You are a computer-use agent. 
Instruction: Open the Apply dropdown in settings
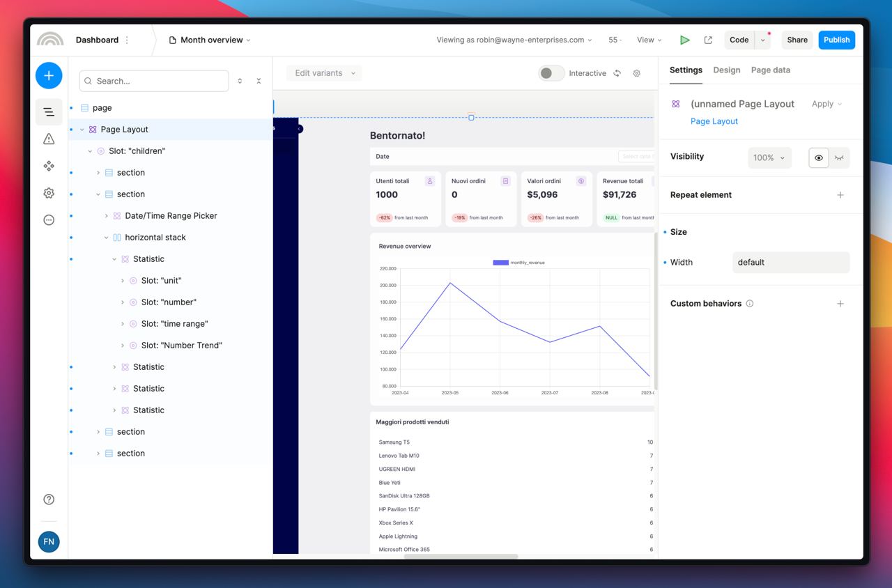pyautogui.click(x=827, y=104)
